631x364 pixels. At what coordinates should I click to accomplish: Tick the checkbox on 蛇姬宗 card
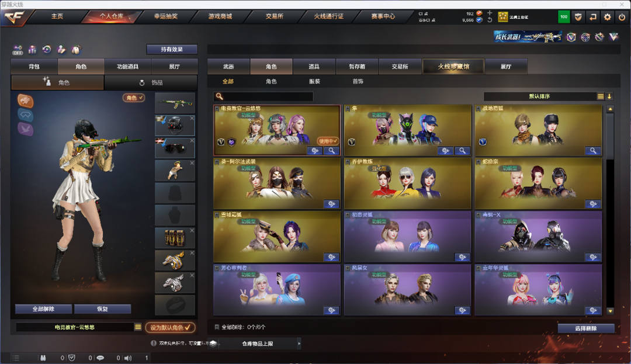(x=479, y=162)
